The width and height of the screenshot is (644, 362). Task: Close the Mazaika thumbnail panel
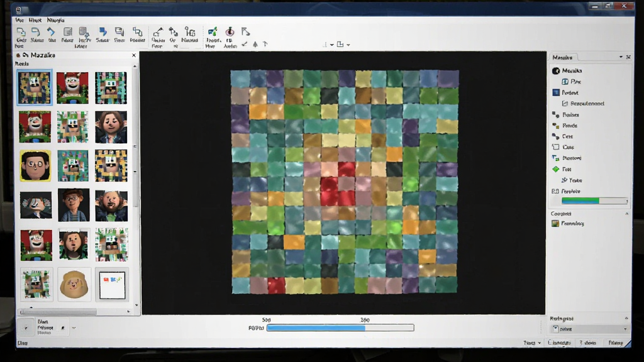point(134,55)
